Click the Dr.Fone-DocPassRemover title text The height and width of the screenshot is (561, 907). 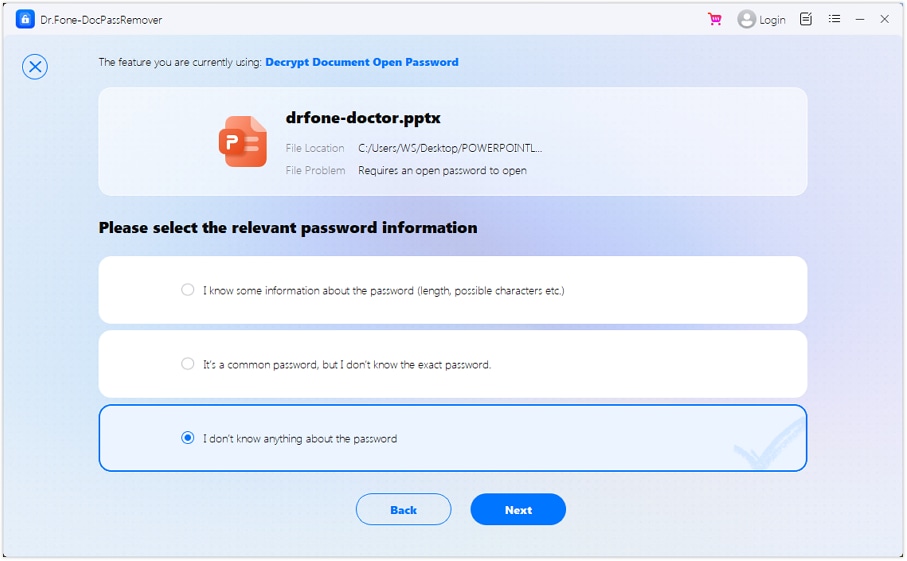101,20
